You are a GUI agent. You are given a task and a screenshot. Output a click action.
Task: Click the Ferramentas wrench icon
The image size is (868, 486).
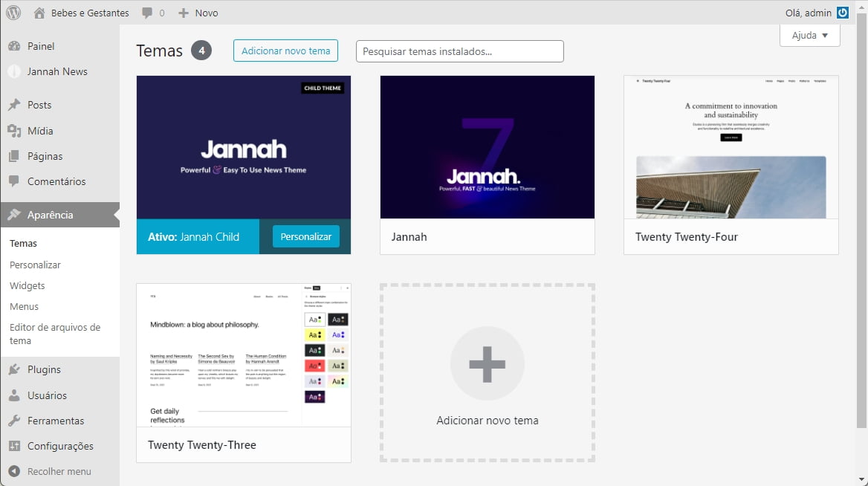(x=14, y=421)
